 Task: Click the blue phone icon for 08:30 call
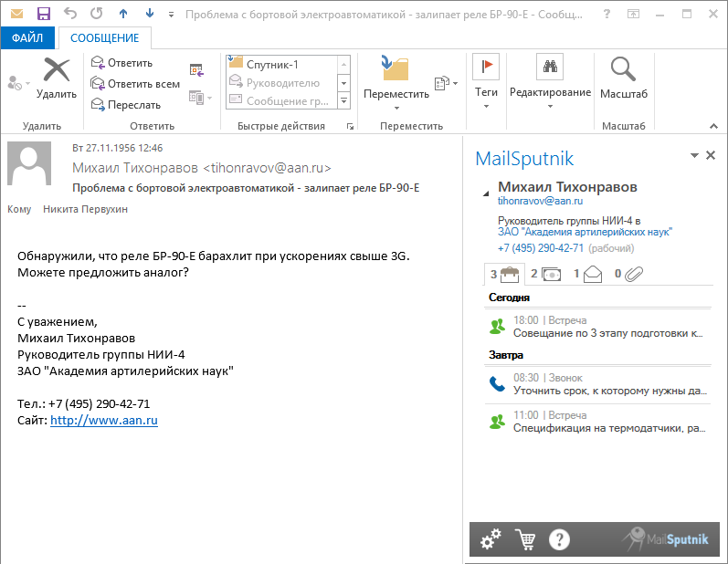pyautogui.click(x=497, y=384)
